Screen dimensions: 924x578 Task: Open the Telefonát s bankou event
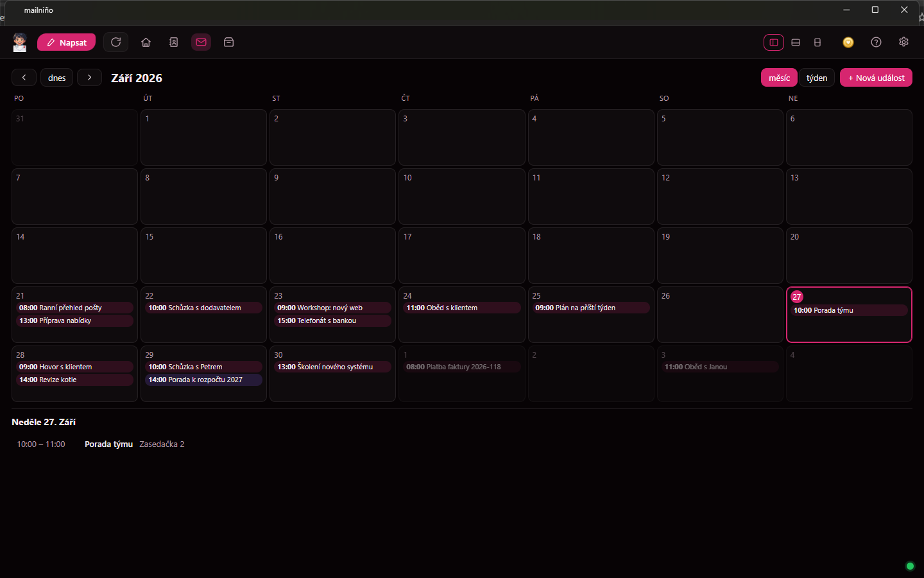[332, 321]
